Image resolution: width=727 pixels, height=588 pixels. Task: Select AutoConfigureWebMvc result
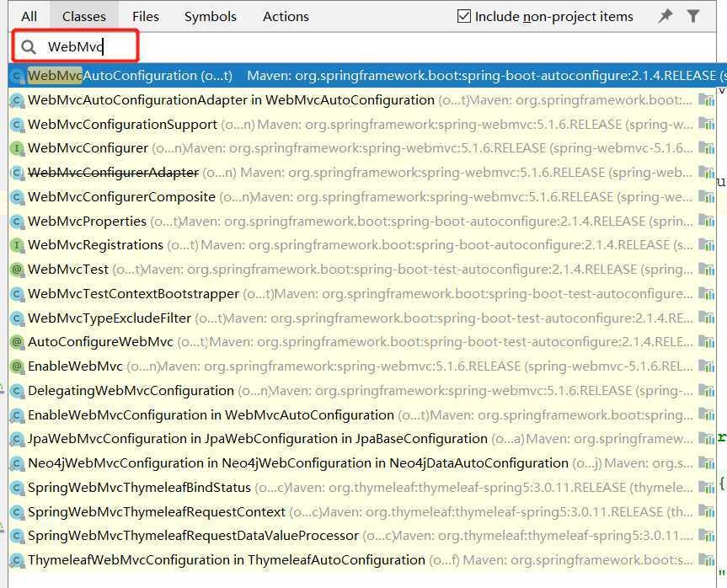coord(362,342)
